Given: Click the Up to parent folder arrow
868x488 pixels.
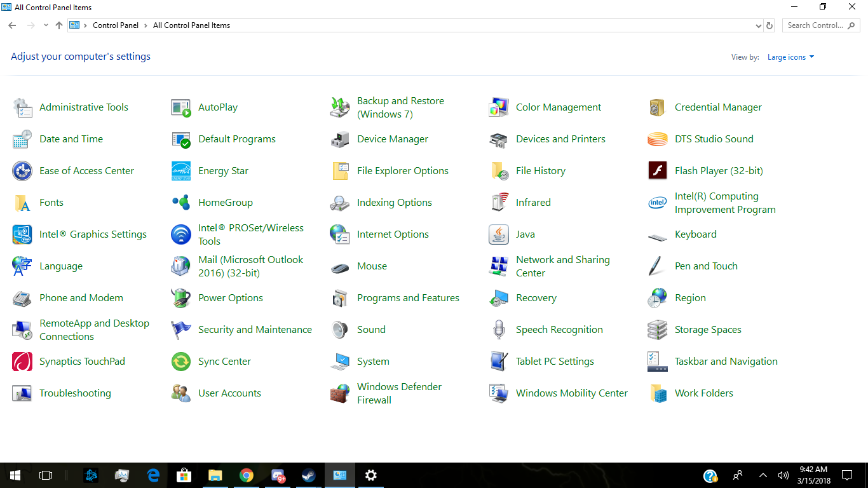Looking at the screenshot, I should 59,25.
